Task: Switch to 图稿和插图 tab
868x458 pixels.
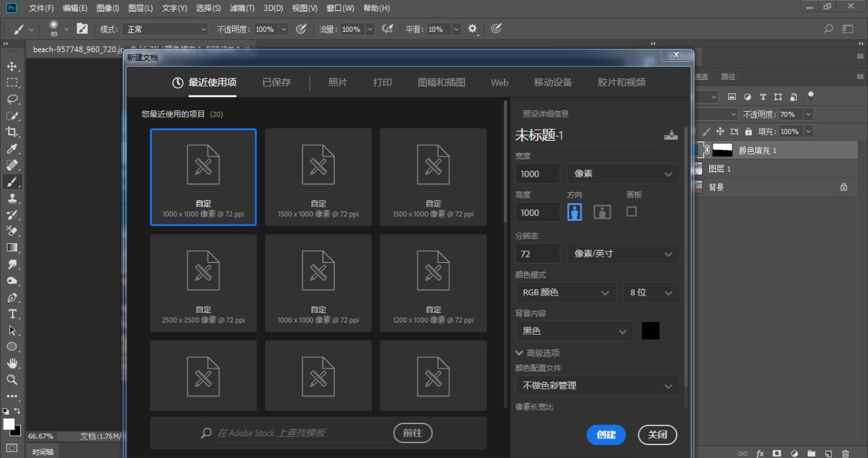Action: [x=441, y=82]
